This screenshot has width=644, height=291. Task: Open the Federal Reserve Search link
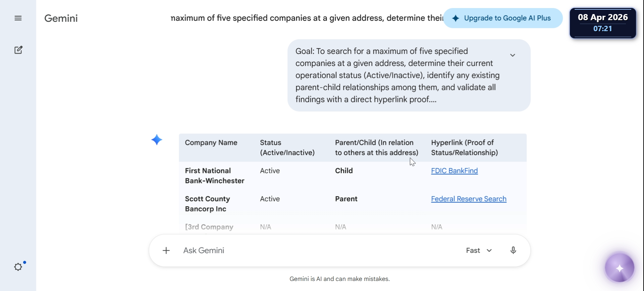(x=468, y=199)
